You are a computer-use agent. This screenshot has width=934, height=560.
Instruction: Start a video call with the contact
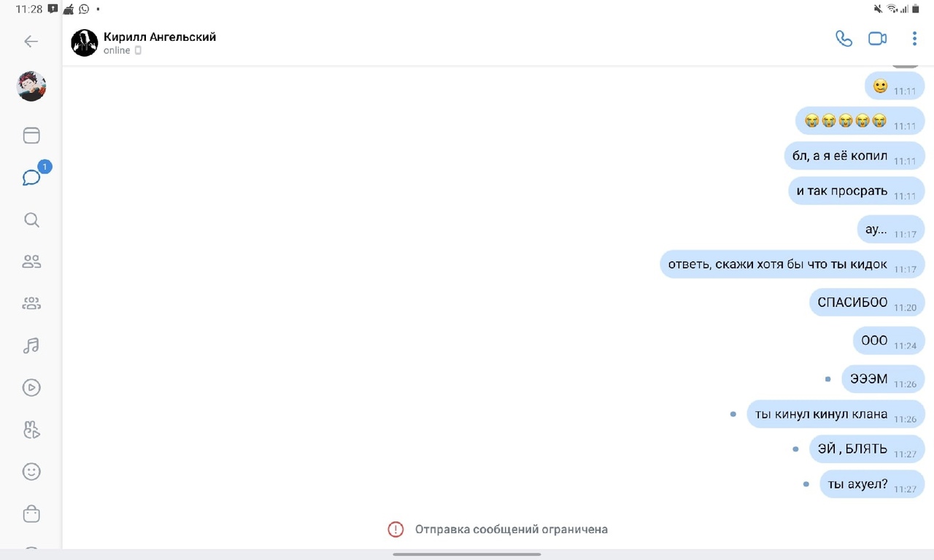[877, 39]
